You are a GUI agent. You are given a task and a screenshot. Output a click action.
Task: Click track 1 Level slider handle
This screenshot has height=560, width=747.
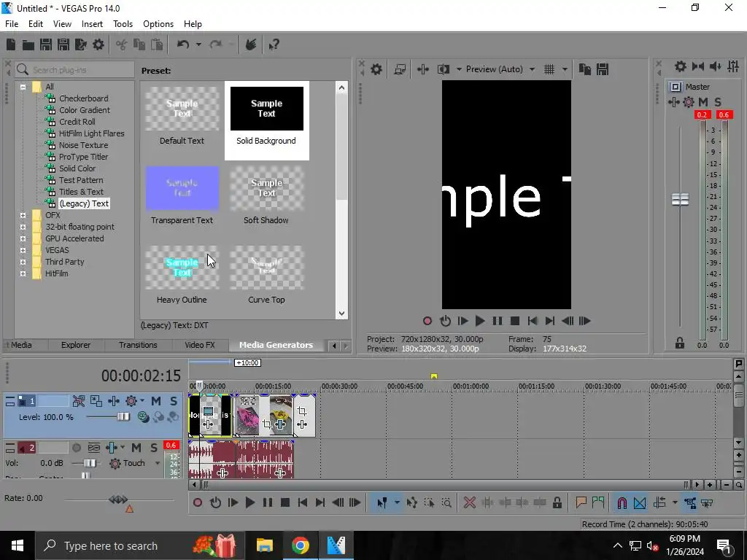pyautogui.click(x=123, y=416)
